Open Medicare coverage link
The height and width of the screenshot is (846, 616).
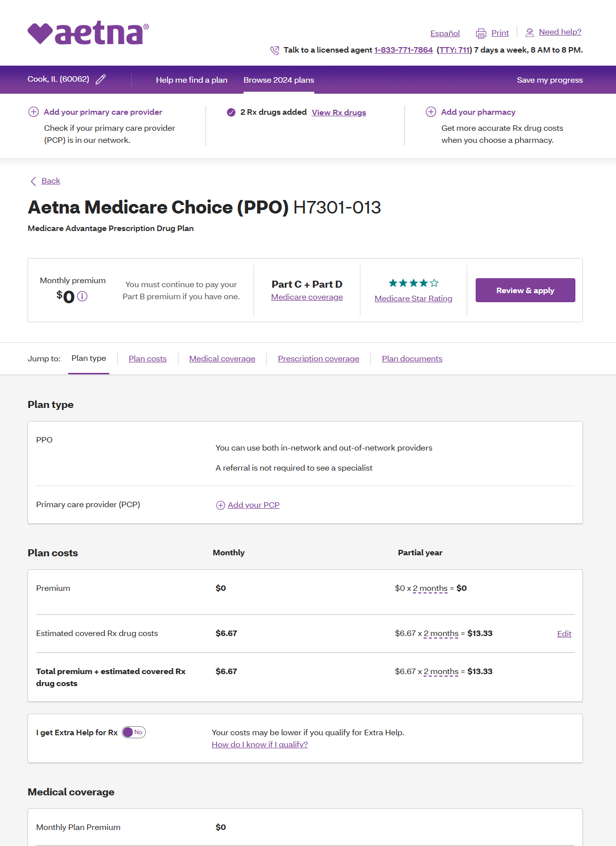(307, 297)
